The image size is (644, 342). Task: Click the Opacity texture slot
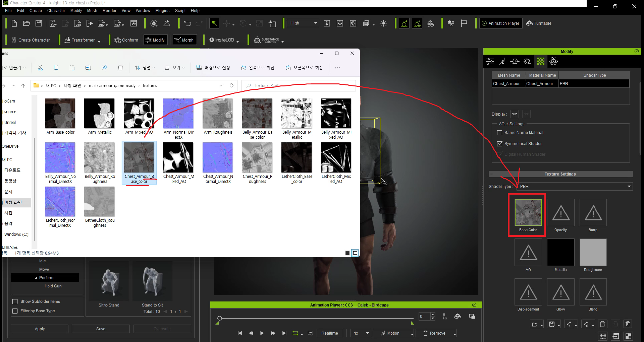click(560, 212)
